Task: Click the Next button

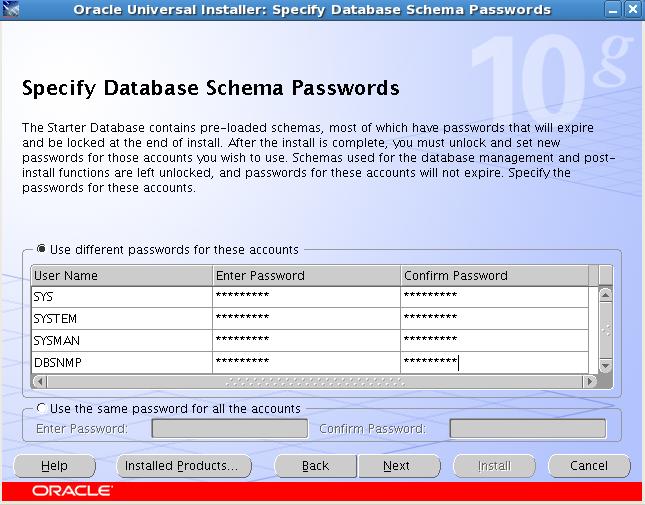Action: pos(397,466)
